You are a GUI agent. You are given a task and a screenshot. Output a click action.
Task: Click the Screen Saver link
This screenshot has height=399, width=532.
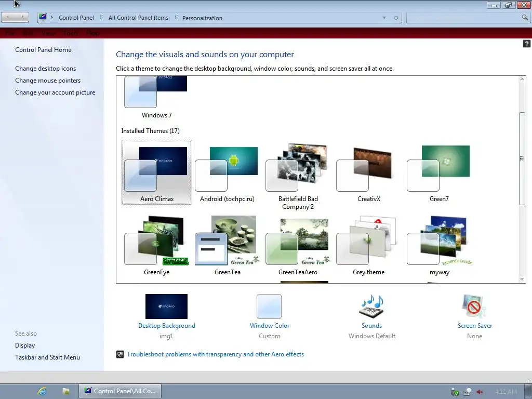point(475,326)
